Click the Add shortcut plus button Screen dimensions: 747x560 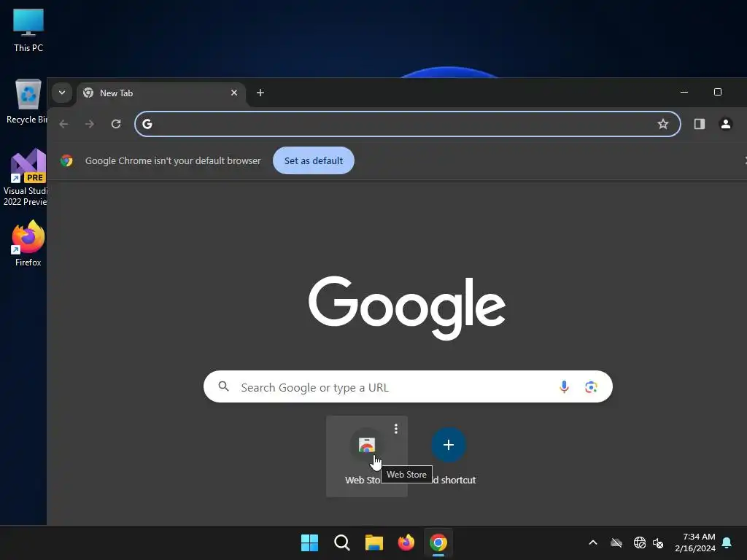(449, 445)
